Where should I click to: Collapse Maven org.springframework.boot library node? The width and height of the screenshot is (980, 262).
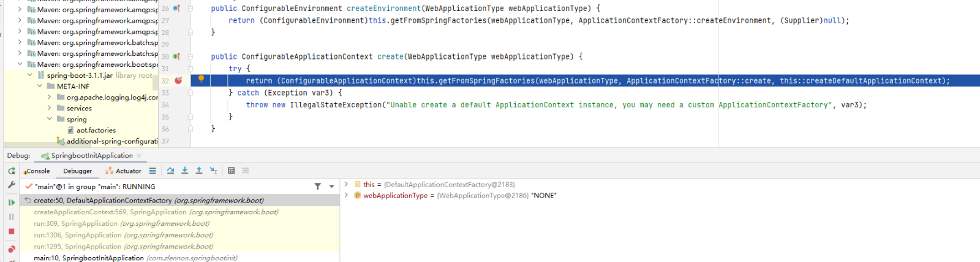click(20, 64)
